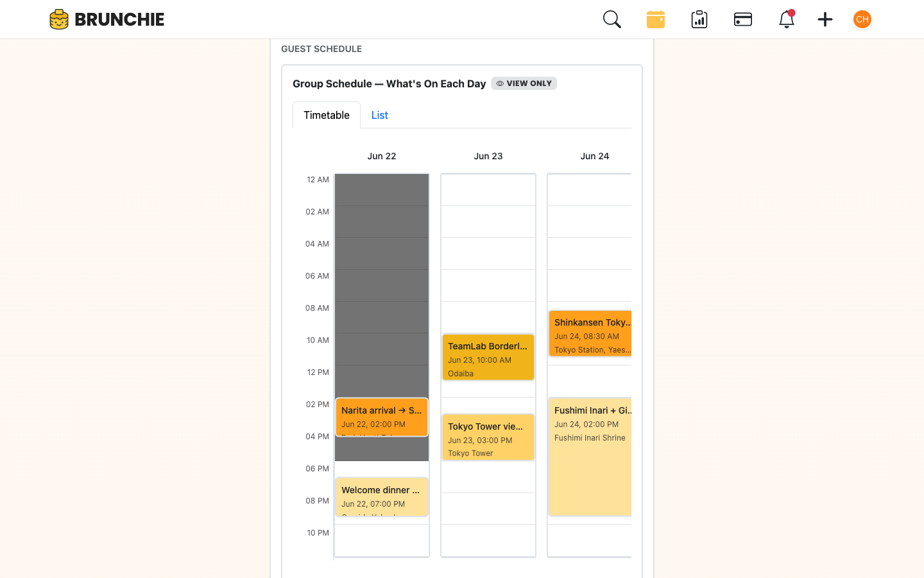
Task: Click the 02 PM time label
Action: 318,405
